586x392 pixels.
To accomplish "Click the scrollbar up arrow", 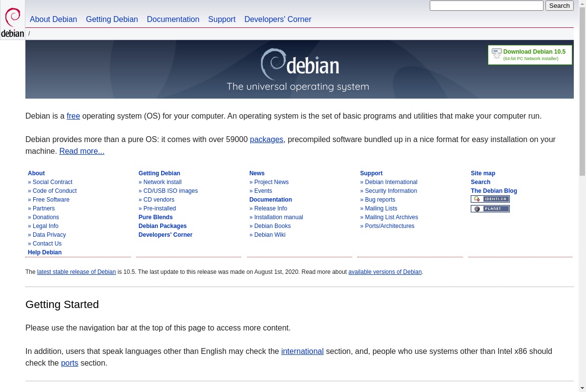I will coord(582,3).
